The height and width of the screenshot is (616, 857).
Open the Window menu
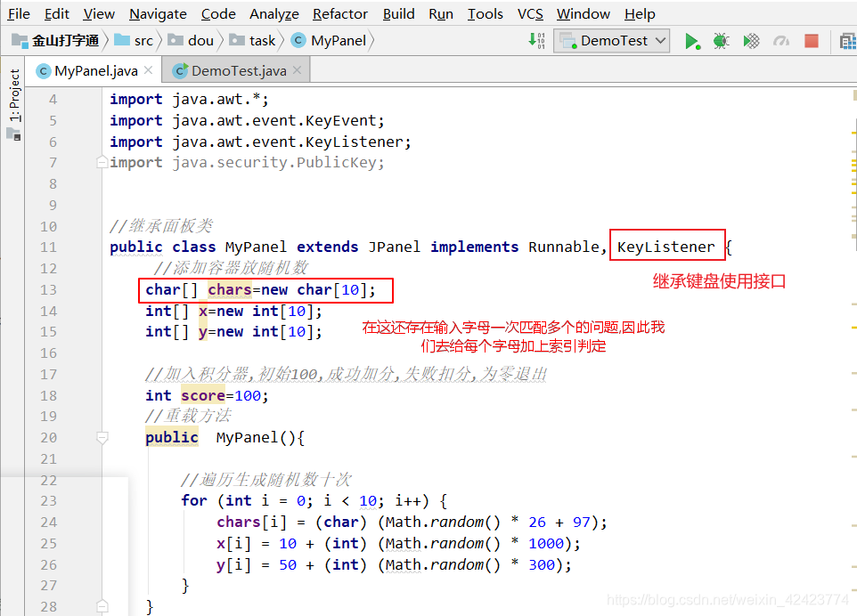pos(584,13)
